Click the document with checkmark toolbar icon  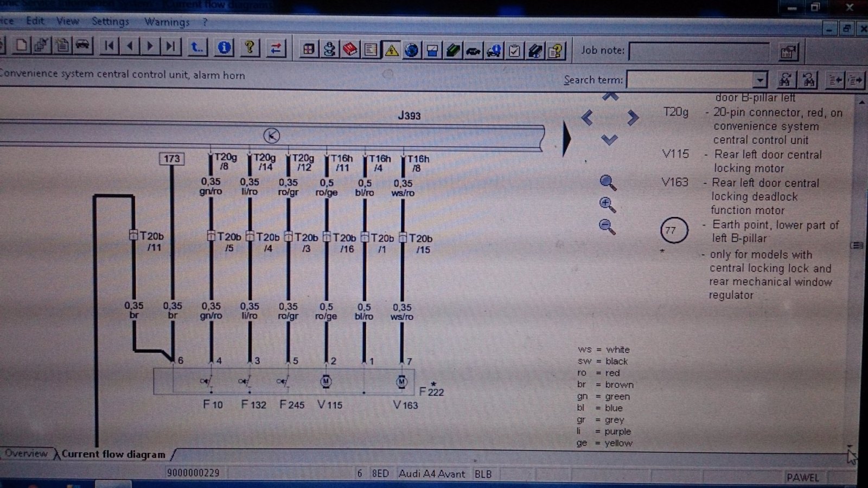point(42,46)
